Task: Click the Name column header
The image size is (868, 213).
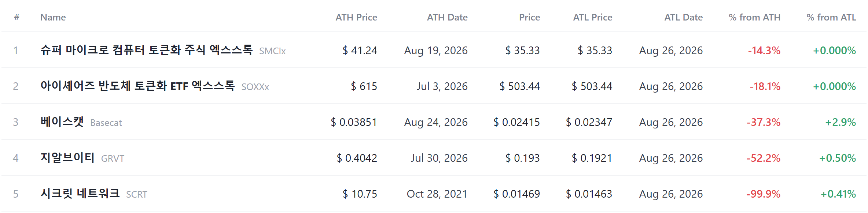Action: pyautogui.click(x=53, y=17)
